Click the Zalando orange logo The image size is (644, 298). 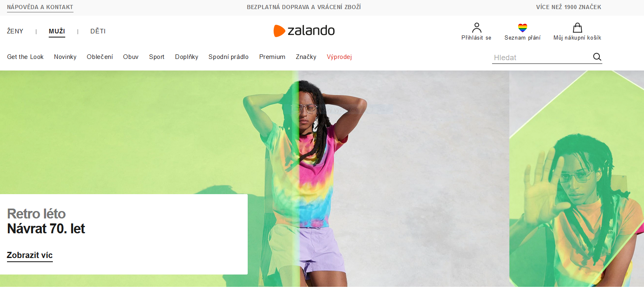click(304, 31)
